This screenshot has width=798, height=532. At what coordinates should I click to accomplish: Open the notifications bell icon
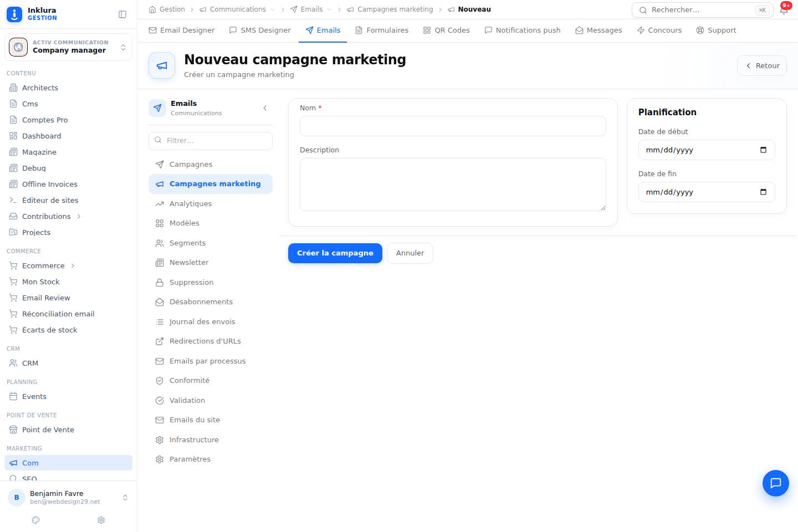click(784, 9)
